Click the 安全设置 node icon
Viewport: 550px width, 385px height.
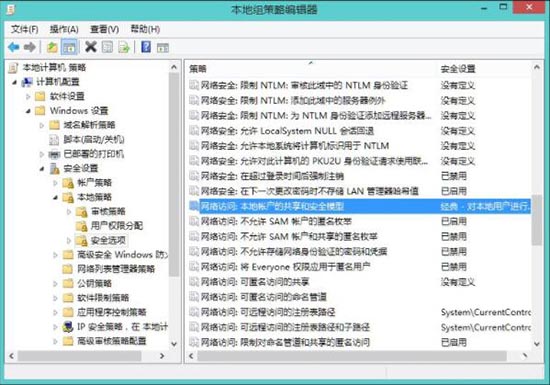[x=54, y=169]
